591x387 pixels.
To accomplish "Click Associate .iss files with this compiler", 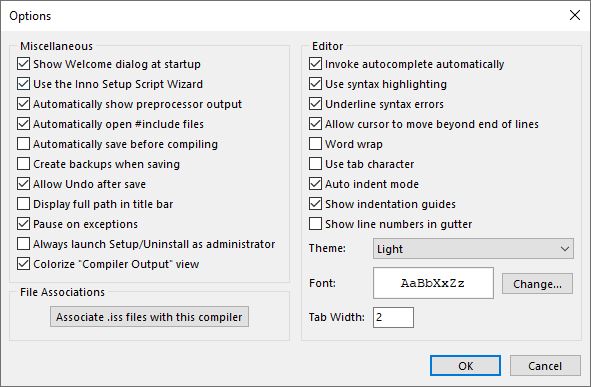I will pos(149,317).
